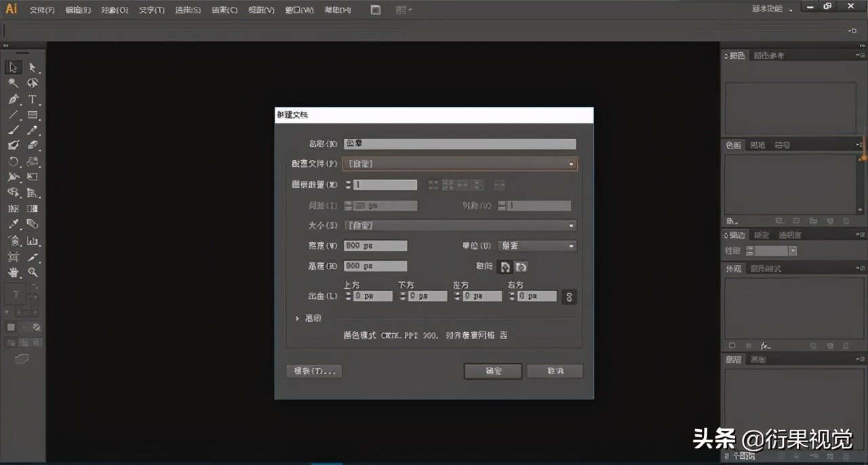Choose the Rotate tool
868x465 pixels.
[13, 162]
